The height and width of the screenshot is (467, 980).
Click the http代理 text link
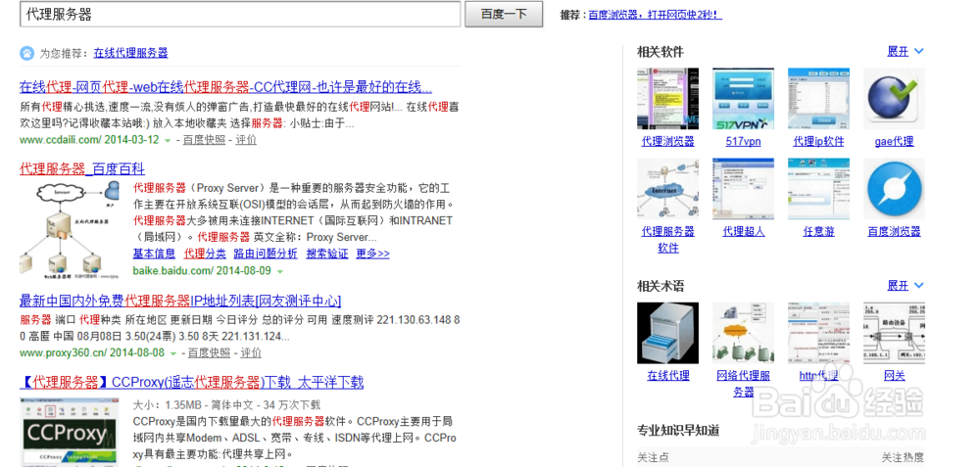[818, 376]
